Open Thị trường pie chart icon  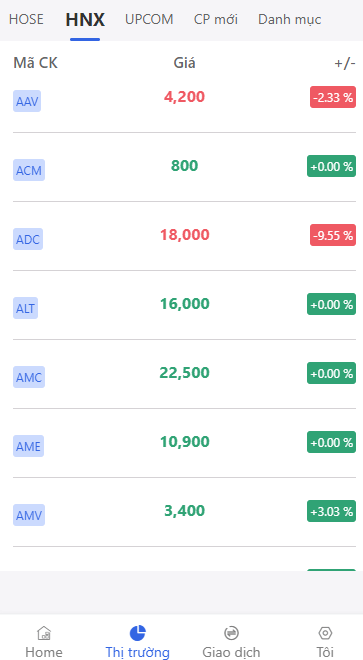click(x=137, y=633)
